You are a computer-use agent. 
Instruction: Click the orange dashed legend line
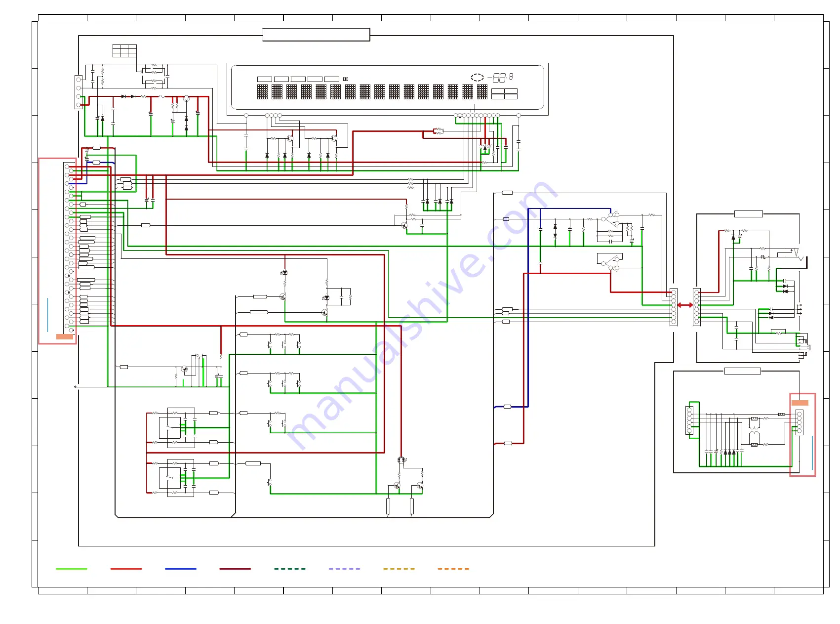pyautogui.click(x=453, y=569)
